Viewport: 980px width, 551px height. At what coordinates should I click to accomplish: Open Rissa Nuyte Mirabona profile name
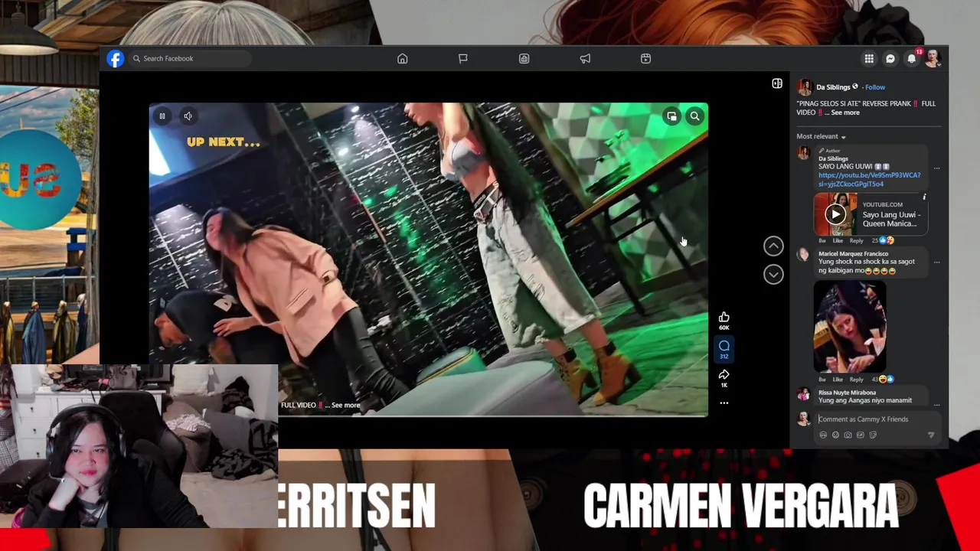click(847, 393)
